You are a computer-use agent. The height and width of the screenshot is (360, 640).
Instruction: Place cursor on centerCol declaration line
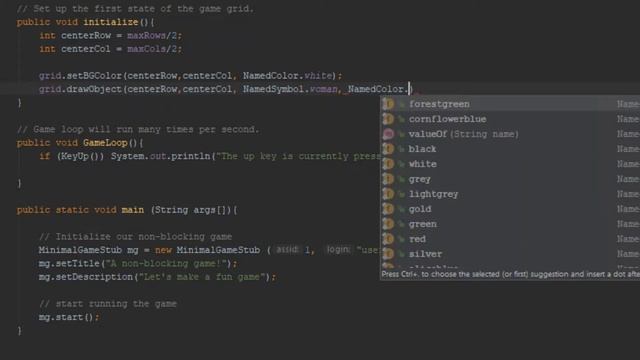click(110, 49)
